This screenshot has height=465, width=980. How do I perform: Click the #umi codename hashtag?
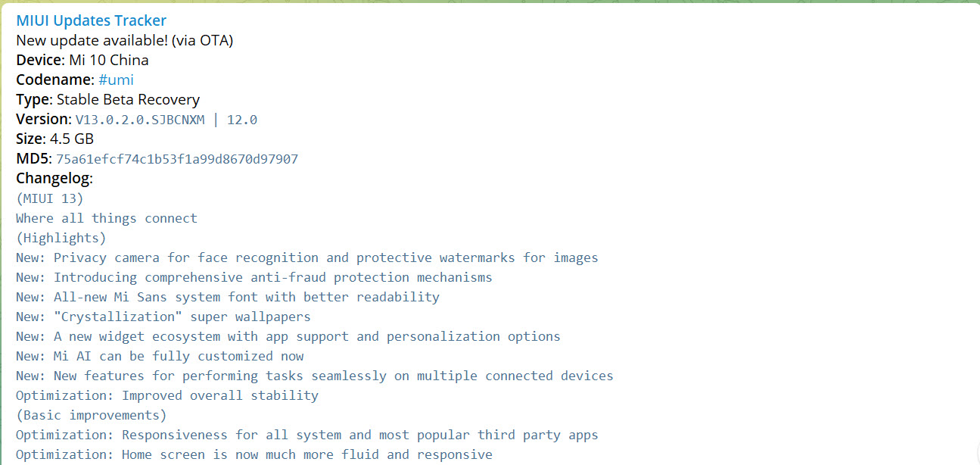(116, 80)
